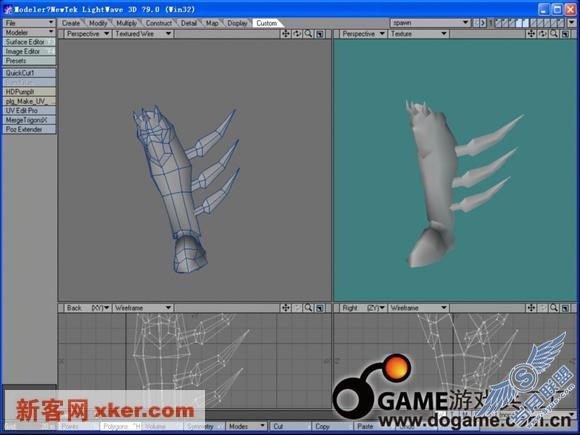The width and height of the screenshot is (580, 435).
Task: Switch to the Construct tab
Action: point(159,23)
